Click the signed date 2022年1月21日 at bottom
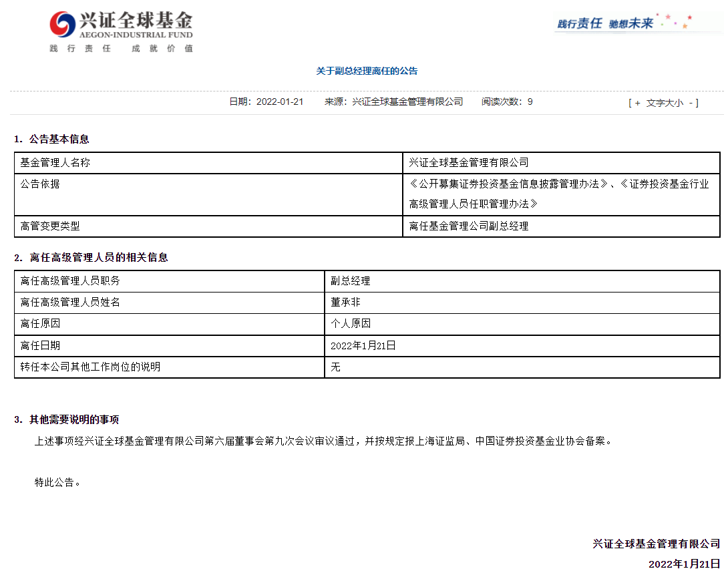Image resolution: width=728 pixels, height=579 pixels. point(685,564)
